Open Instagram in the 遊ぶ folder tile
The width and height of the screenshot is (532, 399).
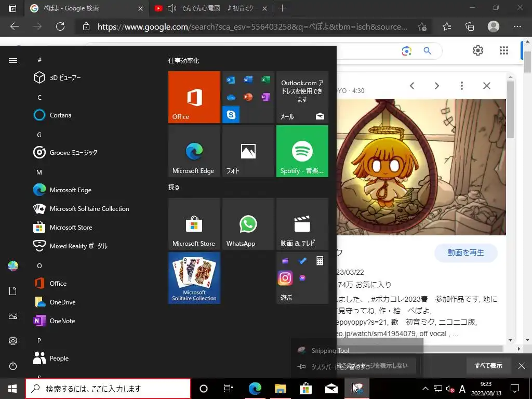(x=285, y=278)
